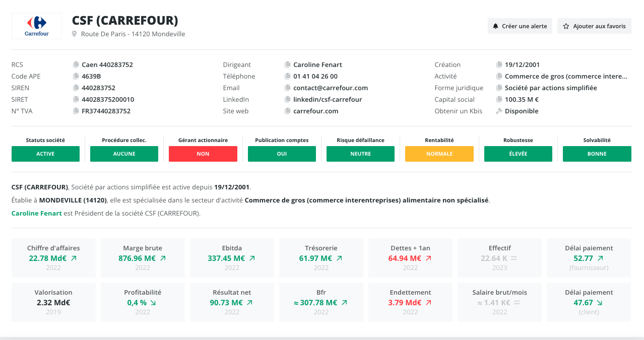644x340 pixels.
Task: Click the AUCUNE procédure collective badge
Action: [x=124, y=154]
